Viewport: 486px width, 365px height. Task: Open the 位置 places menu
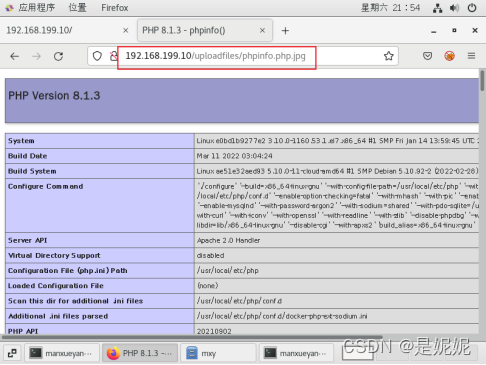(x=77, y=8)
